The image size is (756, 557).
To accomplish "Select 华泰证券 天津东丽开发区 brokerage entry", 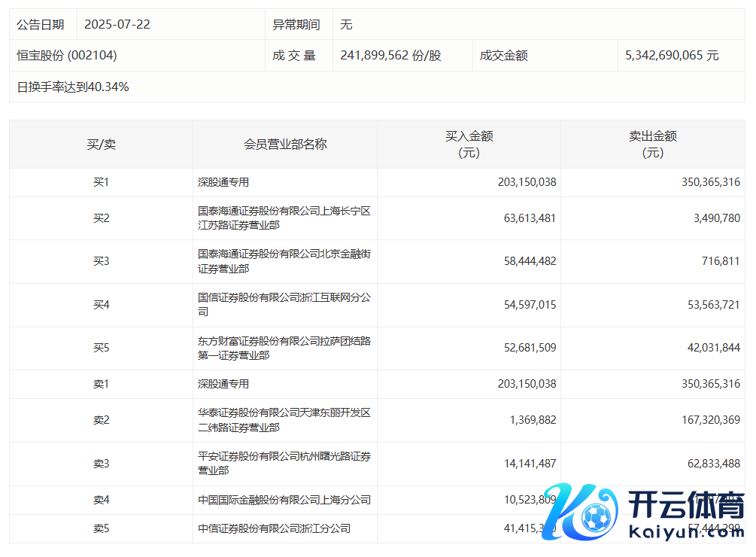I will [284, 420].
